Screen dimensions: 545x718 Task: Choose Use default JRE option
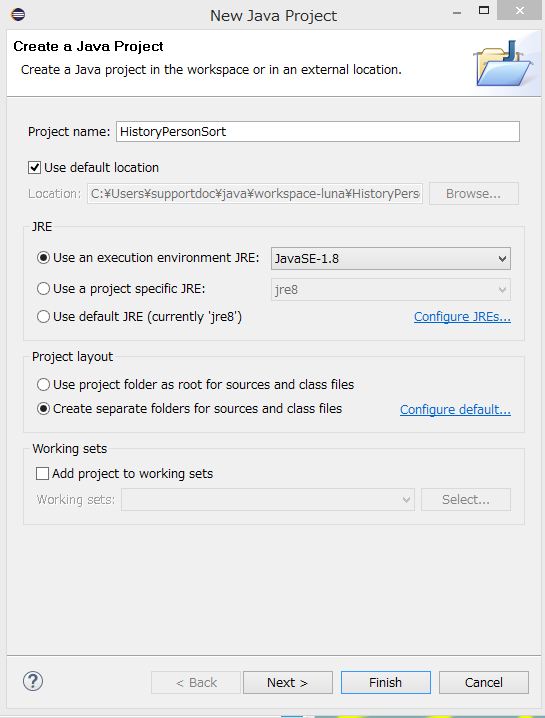(x=43, y=316)
